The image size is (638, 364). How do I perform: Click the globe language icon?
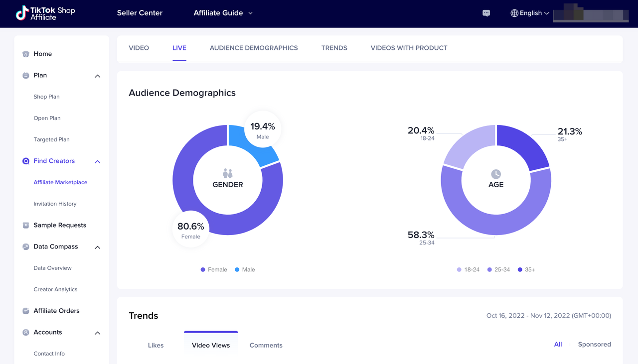click(x=514, y=13)
